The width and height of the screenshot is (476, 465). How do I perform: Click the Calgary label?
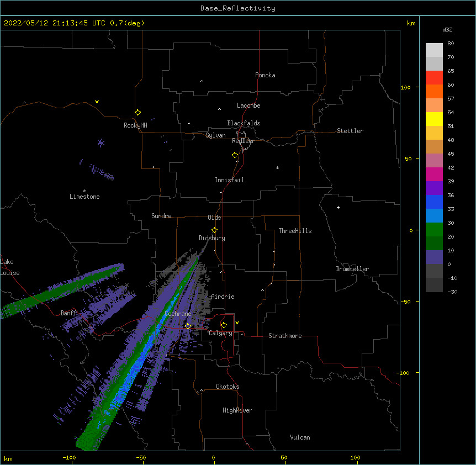[x=221, y=333]
